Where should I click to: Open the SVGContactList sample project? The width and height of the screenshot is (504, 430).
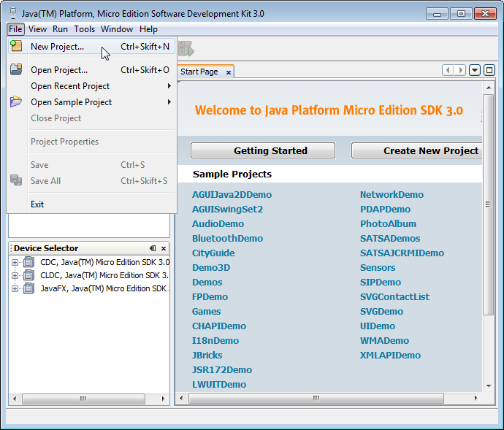(x=394, y=296)
